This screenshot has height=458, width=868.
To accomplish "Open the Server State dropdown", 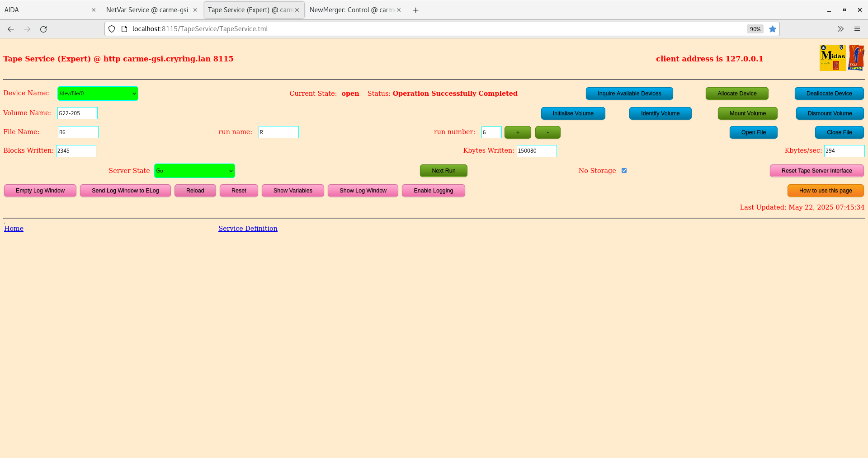I will coord(194,171).
